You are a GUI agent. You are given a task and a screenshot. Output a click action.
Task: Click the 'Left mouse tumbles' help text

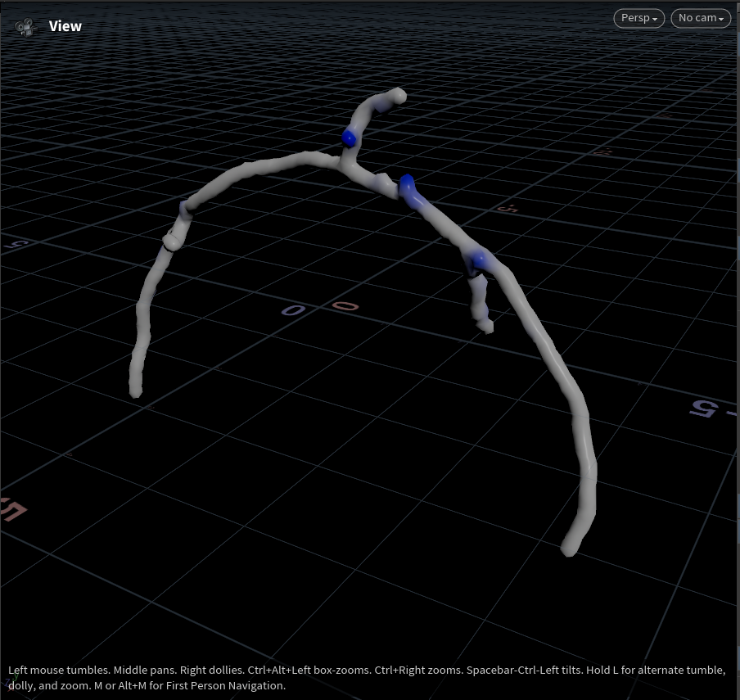(367, 678)
